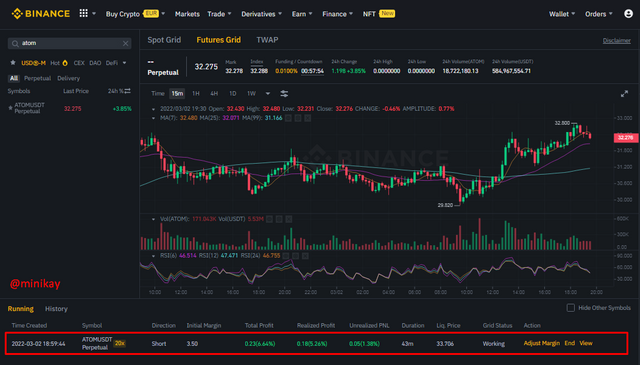The image size is (640, 365).
Task: Filter symbols by CEX category
Action: (79, 63)
